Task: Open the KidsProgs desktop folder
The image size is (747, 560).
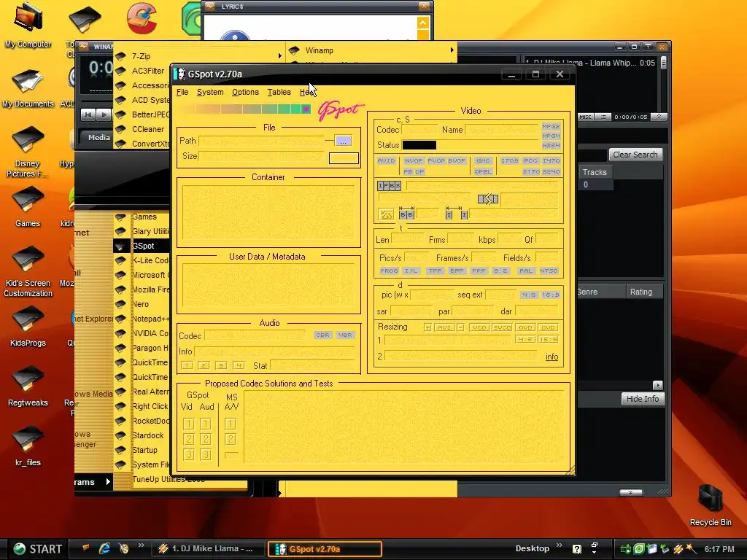Action: (28, 327)
